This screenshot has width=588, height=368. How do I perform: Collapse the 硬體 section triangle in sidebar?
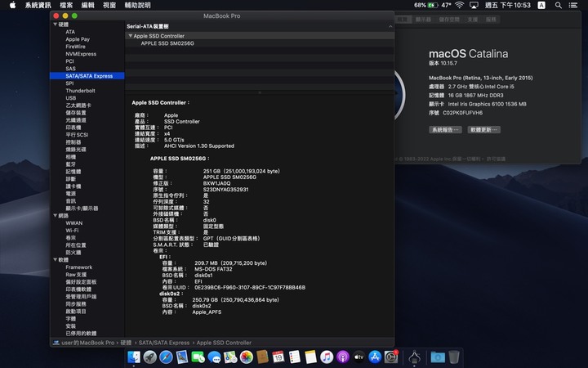pos(56,25)
